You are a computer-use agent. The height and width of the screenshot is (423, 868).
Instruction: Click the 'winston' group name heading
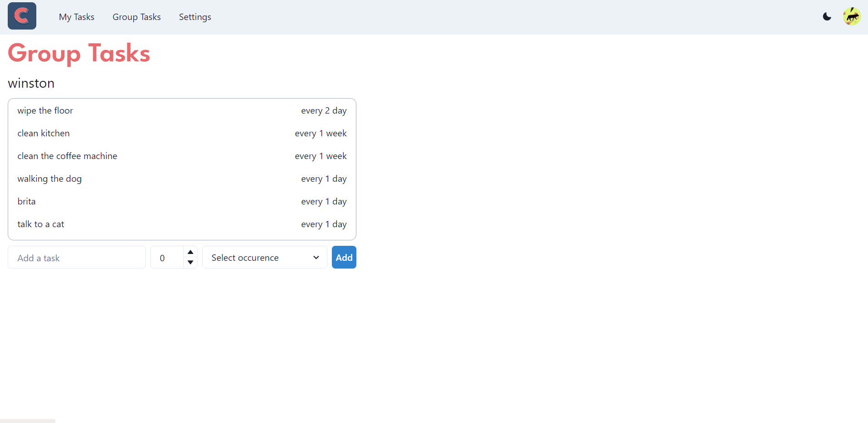pyautogui.click(x=31, y=83)
